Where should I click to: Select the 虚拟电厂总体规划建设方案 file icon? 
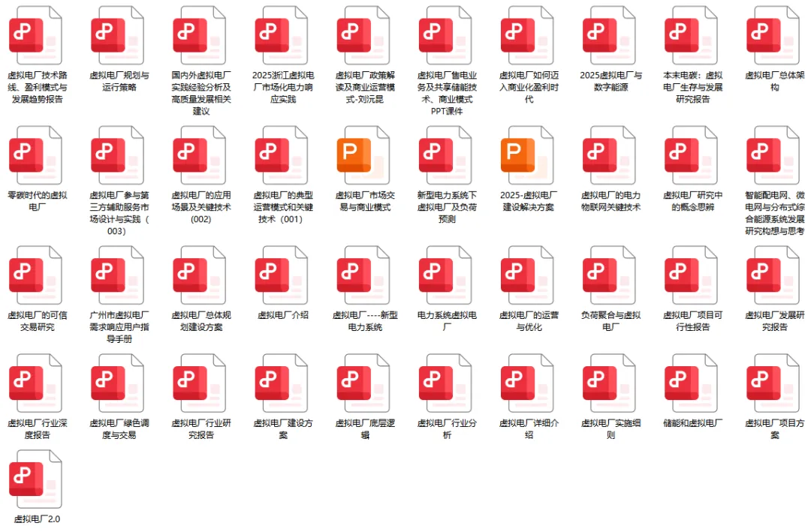[200, 275]
